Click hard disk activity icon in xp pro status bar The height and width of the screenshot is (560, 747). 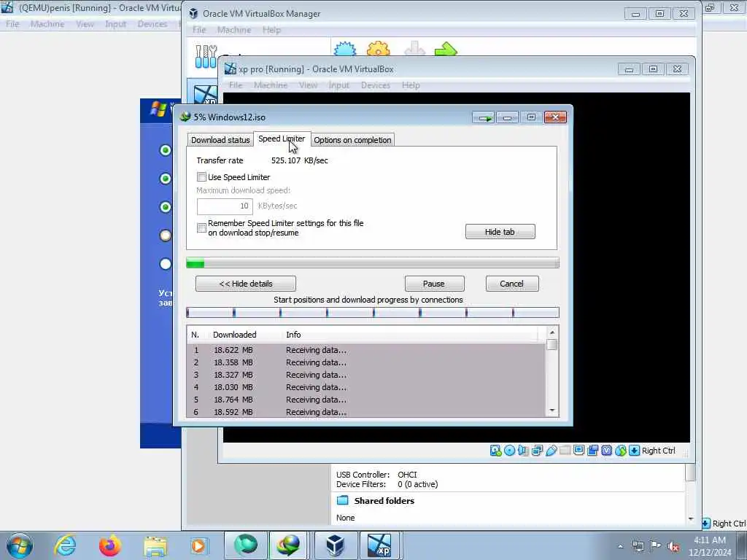[495, 451]
